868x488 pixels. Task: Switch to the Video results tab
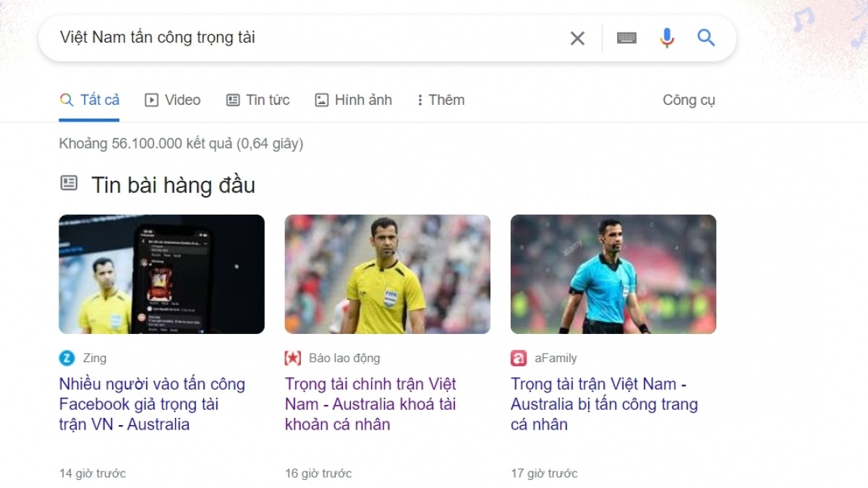[x=173, y=100]
